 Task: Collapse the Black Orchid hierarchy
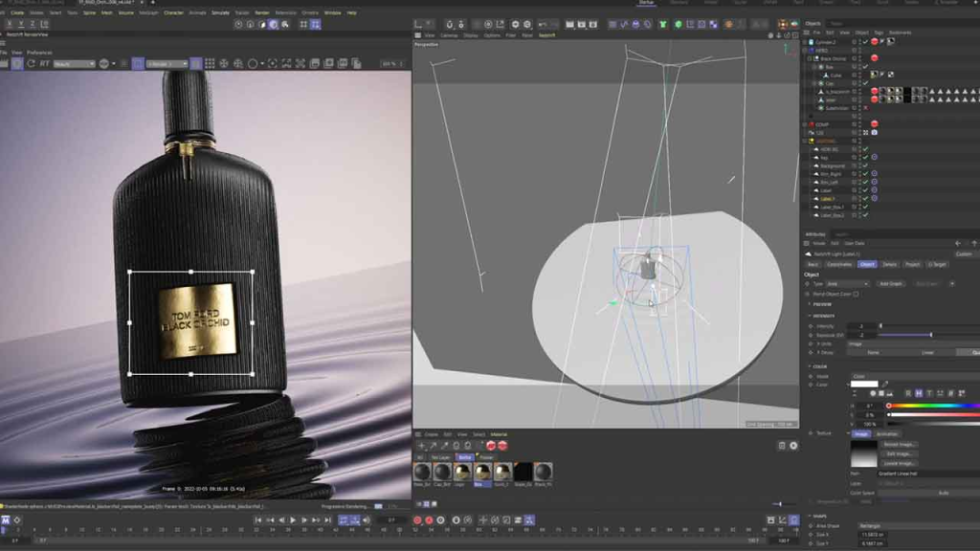(x=810, y=58)
